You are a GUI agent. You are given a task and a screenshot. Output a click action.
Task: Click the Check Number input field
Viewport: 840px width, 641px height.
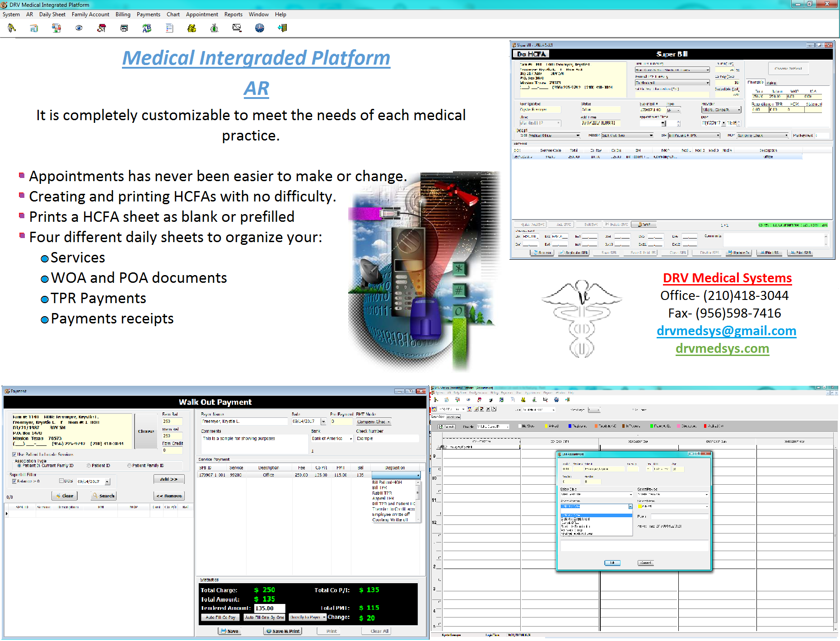387,439
